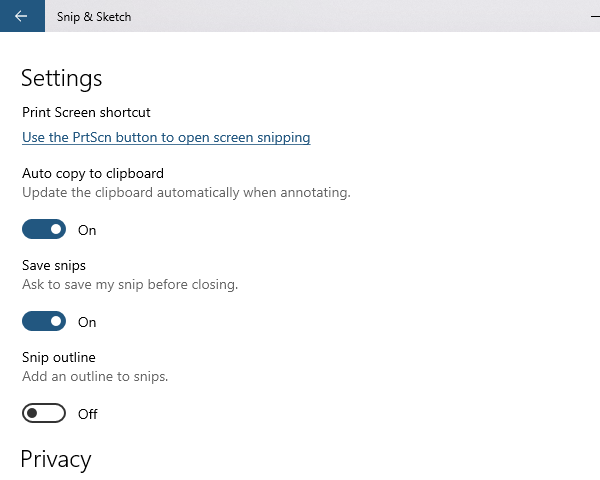Click the Settings heading

point(61,78)
